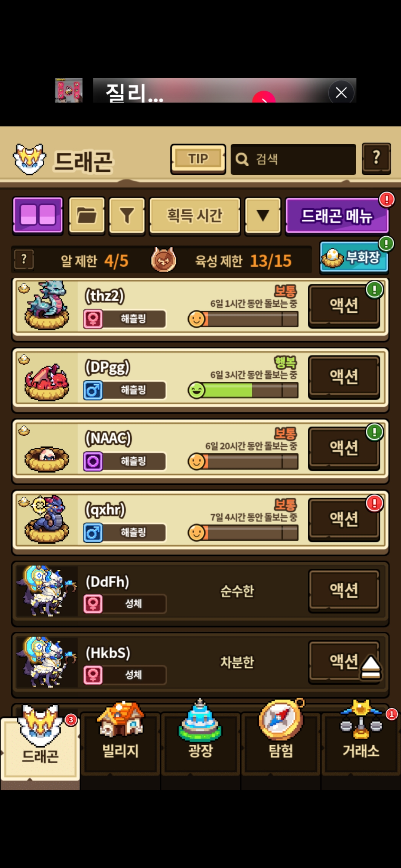401x868 pixels.
Task: Tap the scroll-to-top arrow on HkbS row
Action: click(371, 668)
